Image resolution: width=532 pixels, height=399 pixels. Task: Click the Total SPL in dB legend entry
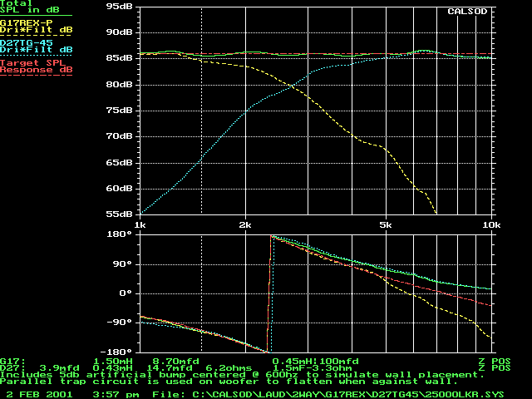click(x=23, y=8)
